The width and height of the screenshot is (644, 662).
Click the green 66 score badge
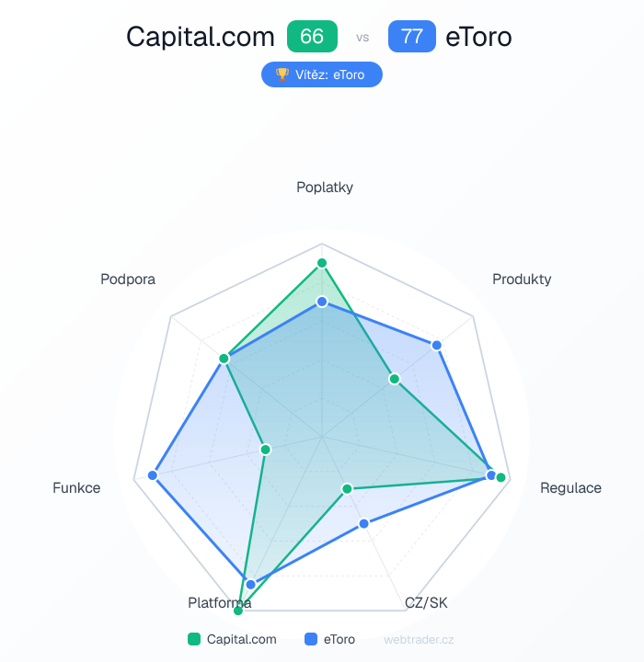(x=312, y=37)
